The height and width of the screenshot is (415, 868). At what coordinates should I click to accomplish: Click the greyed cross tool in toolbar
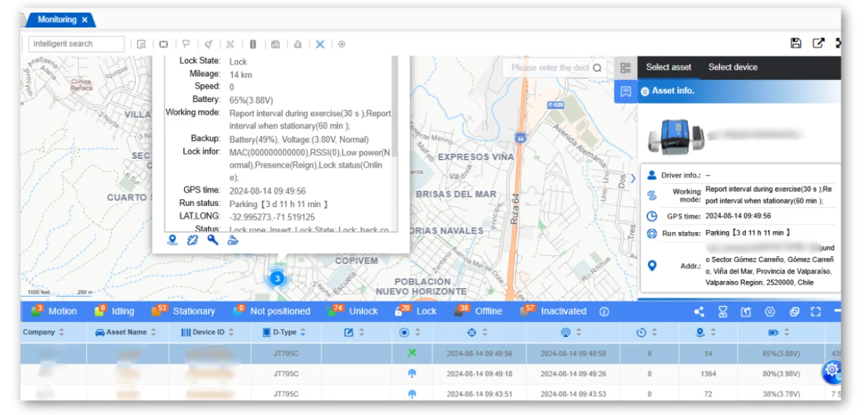pos(230,44)
